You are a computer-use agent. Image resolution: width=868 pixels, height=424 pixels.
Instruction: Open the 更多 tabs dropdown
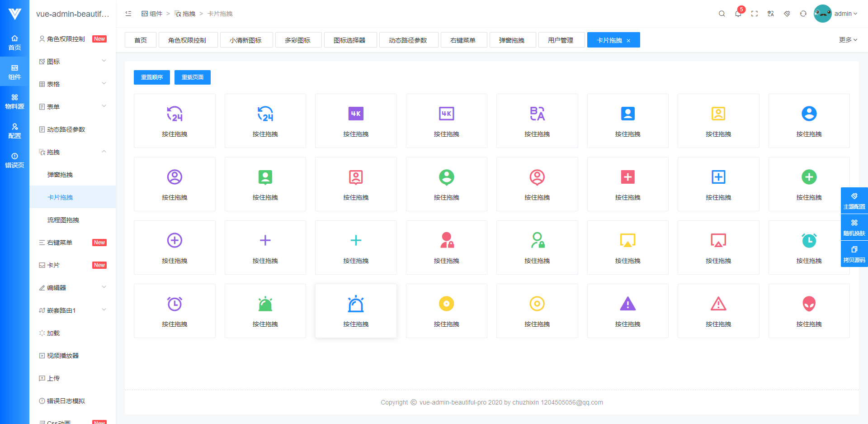click(x=848, y=40)
